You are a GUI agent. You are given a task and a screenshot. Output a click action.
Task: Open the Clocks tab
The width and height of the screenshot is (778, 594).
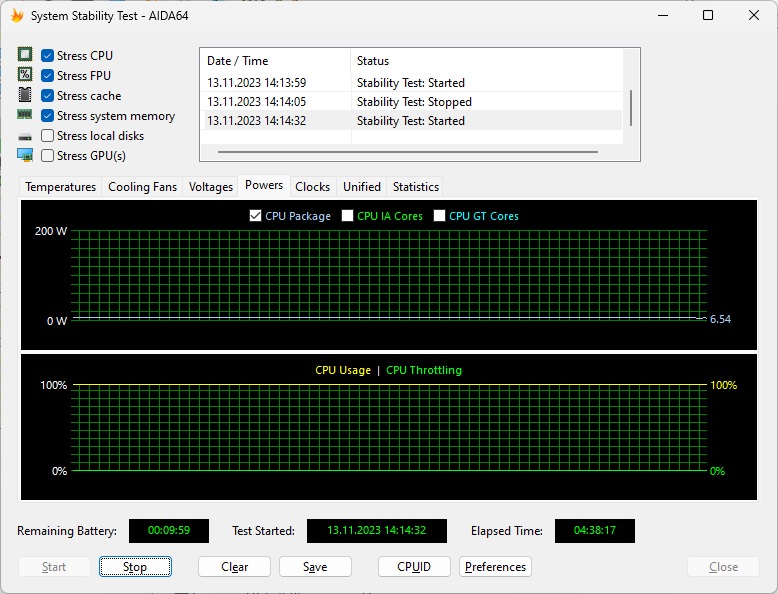coord(313,187)
